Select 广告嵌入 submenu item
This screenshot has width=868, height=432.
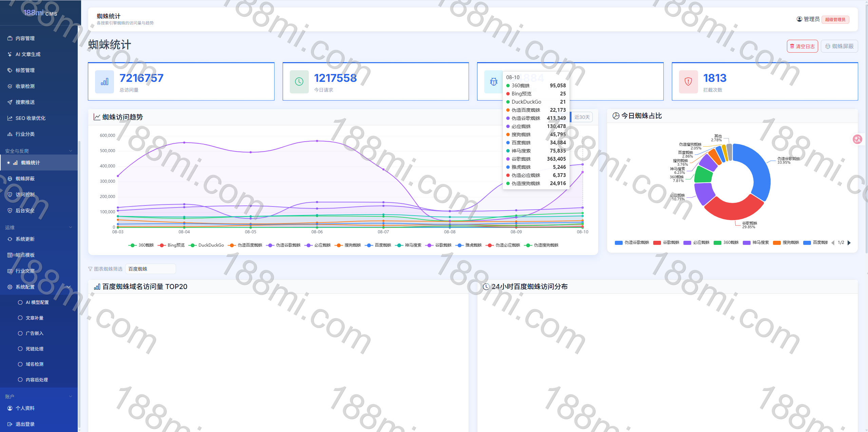[x=39, y=333]
